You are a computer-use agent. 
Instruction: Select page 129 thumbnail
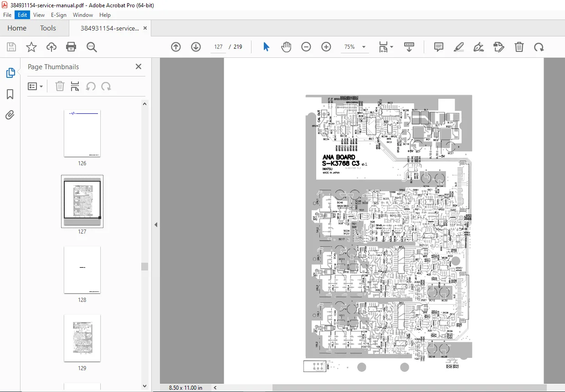(82, 338)
